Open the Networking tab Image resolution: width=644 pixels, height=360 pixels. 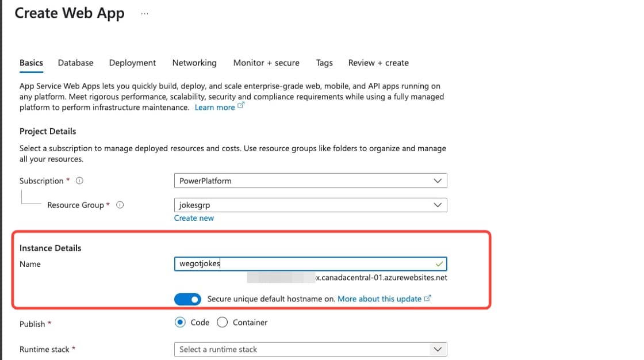(x=194, y=63)
